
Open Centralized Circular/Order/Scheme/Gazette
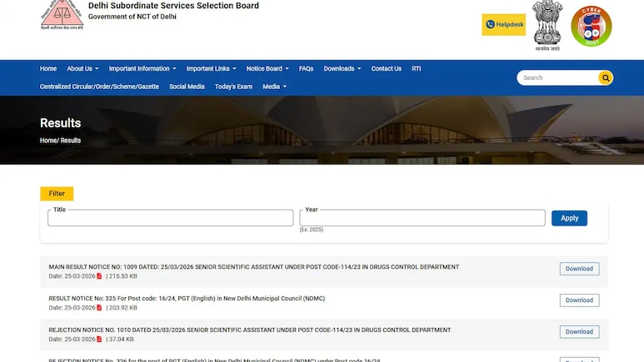point(99,87)
